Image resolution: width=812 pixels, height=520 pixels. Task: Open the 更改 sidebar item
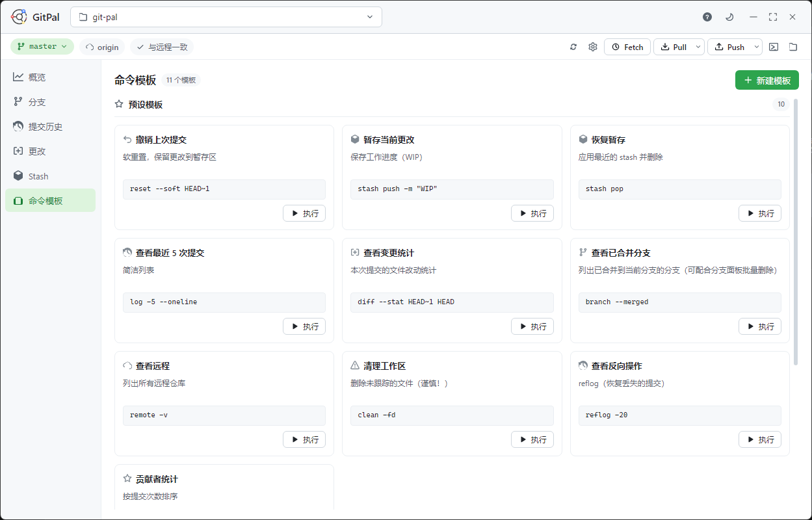(51, 151)
